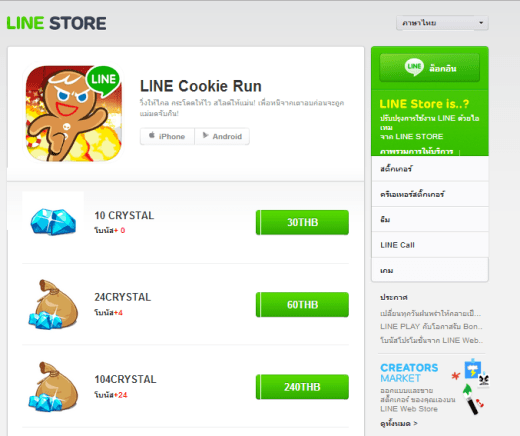520x436 pixels.
Task: Click the LINE STORE logo
Action: tap(56, 23)
